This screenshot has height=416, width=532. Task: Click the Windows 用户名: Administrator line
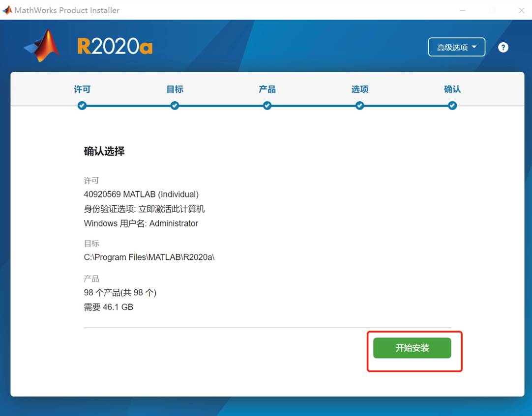pos(141,223)
